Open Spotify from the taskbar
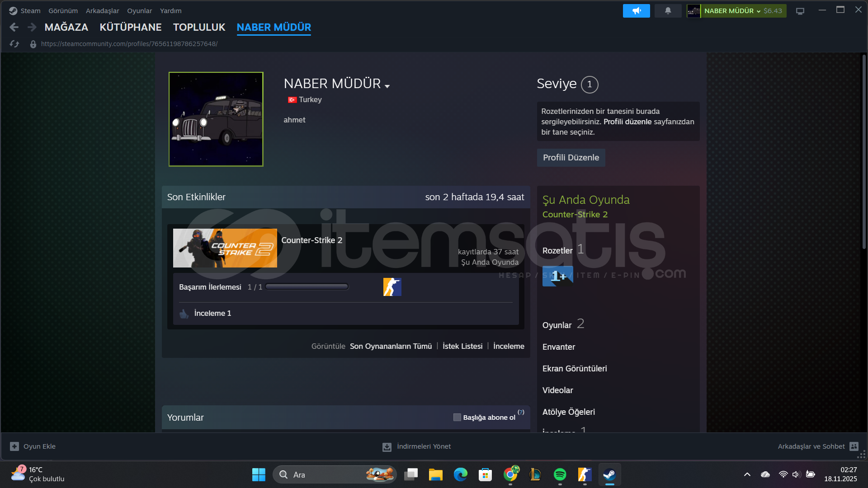 (560, 474)
